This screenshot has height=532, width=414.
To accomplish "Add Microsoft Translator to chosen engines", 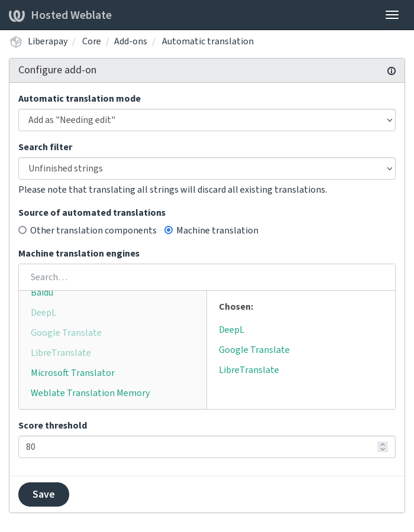I will point(73,372).
